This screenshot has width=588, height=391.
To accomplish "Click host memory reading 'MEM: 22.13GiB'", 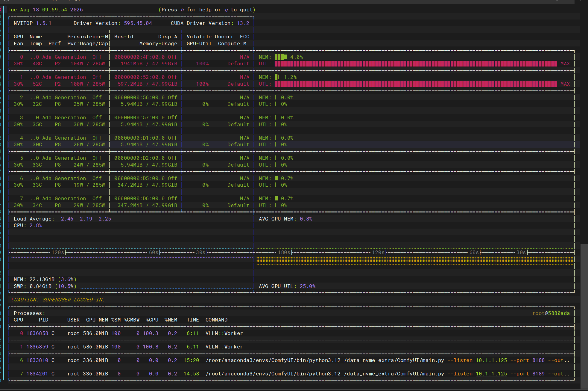I will [x=34, y=280].
